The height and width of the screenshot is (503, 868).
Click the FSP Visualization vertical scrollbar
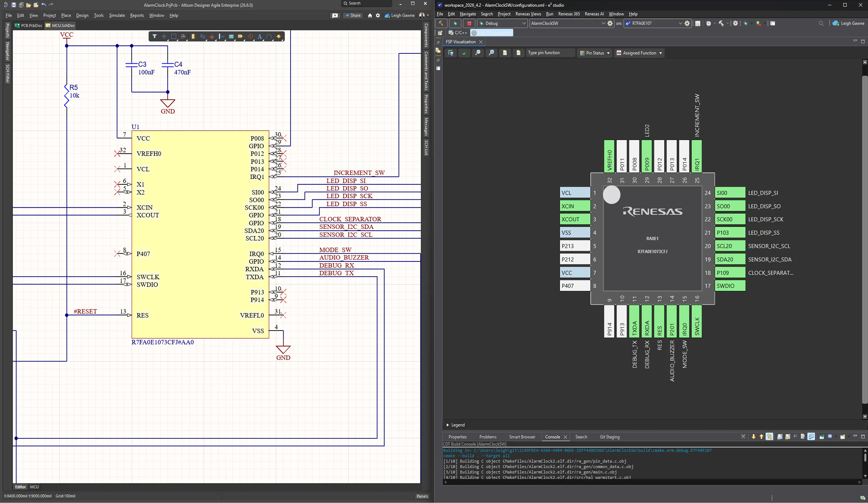click(865, 239)
